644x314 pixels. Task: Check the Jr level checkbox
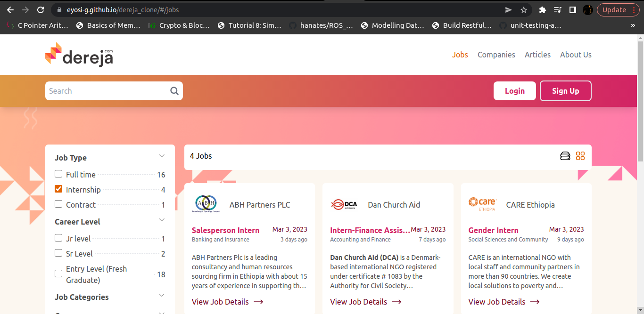coord(58,238)
